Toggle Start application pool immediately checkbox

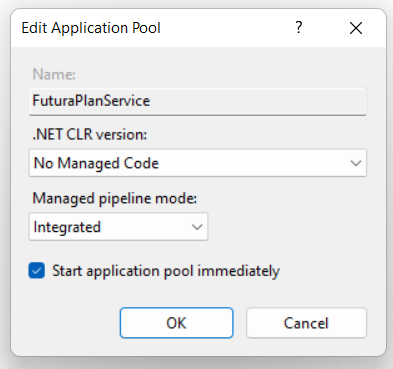[x=37, y=270]
